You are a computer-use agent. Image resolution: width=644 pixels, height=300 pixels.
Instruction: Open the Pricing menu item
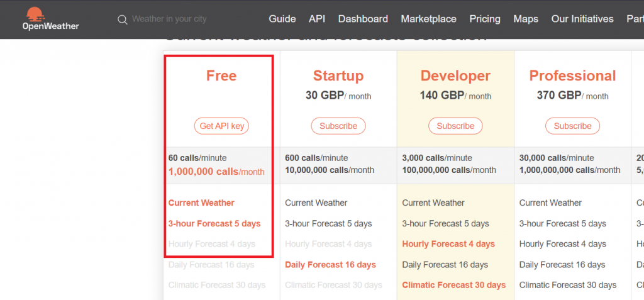(x=485, y=19)
